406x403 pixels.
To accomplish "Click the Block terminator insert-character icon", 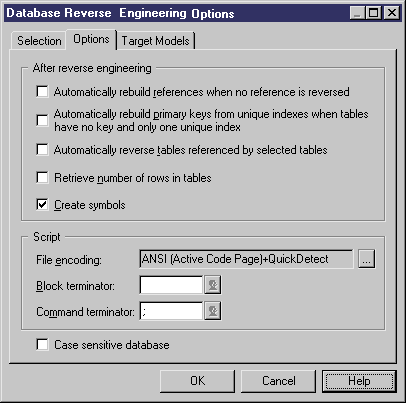I will (x=212, y=285).
